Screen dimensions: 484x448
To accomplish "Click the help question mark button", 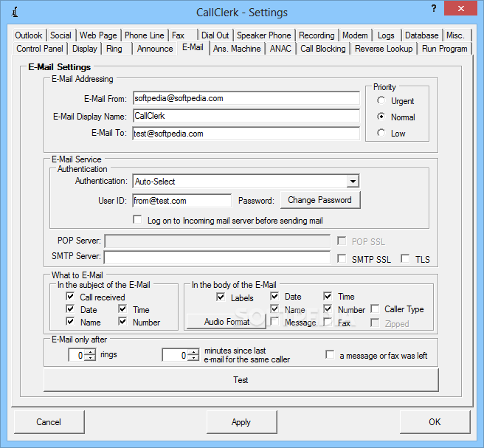I will (434, 8).
